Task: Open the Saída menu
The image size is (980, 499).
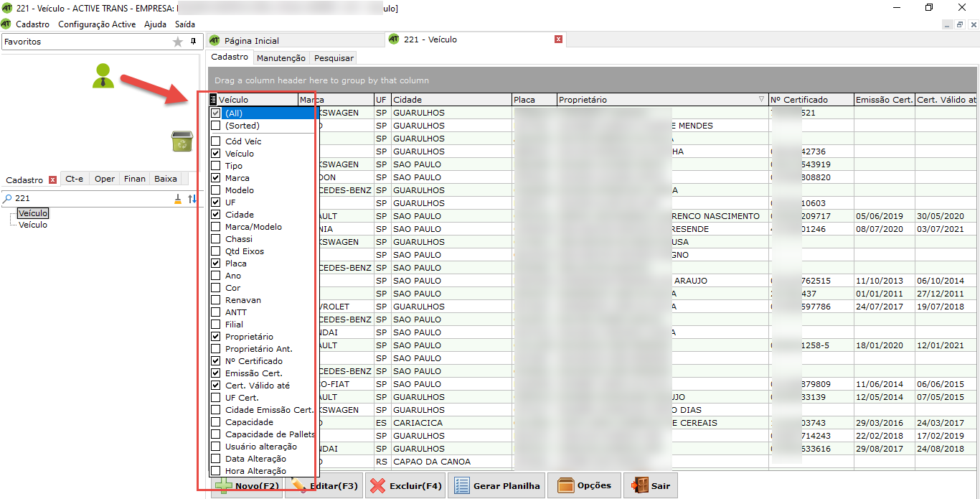Action: (x=185, y=24)
